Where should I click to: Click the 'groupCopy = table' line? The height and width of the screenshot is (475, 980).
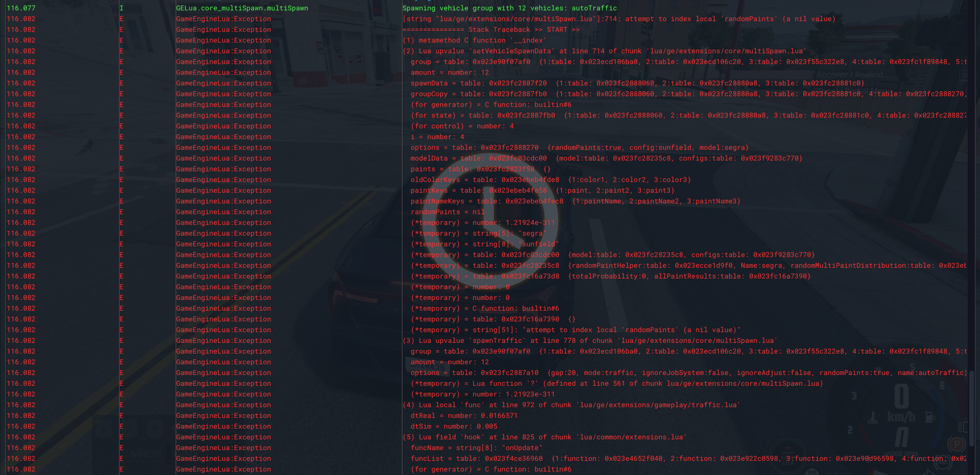[x=689, y=94]
